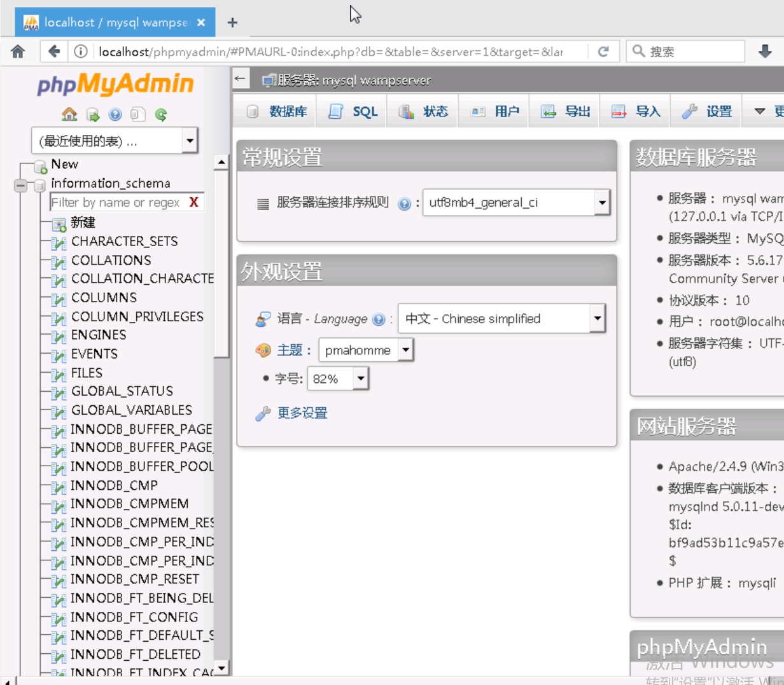Open server connection collation dropdown
The height and width of the screenshot is (685, 784).
pyautogui.click(x=517, y=202)
